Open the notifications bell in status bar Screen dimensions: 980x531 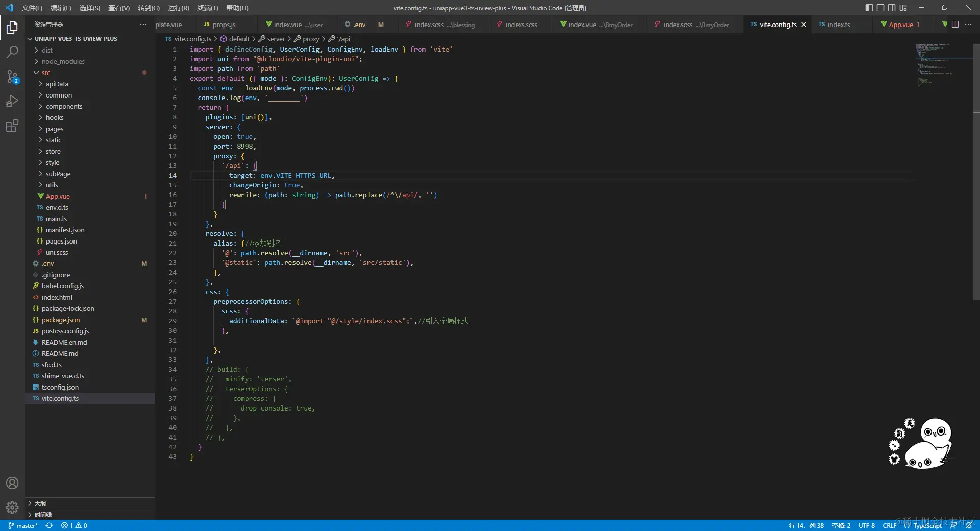coord(969,525)
